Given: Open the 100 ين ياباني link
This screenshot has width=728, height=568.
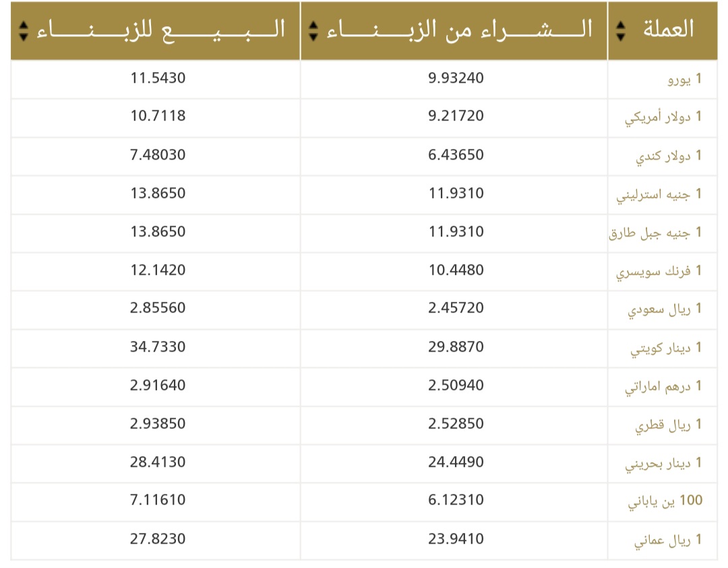Looking at the screenshot, I should point(665,501).
